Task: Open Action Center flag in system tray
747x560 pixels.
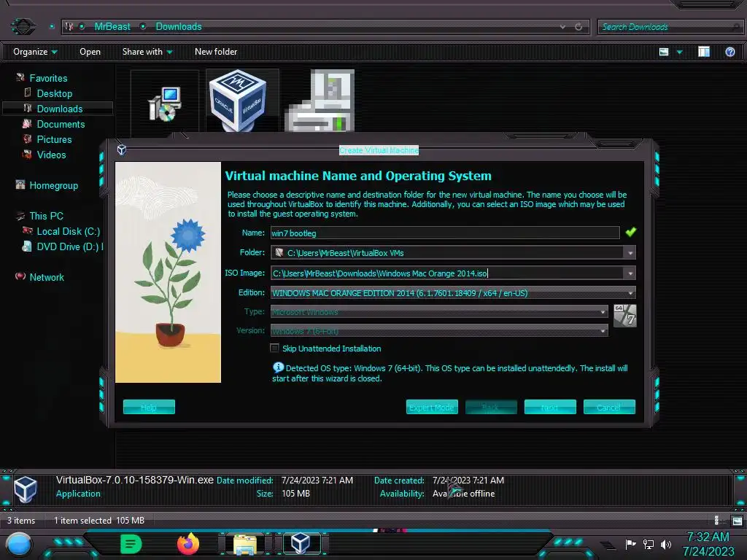Action: [630, 544]
